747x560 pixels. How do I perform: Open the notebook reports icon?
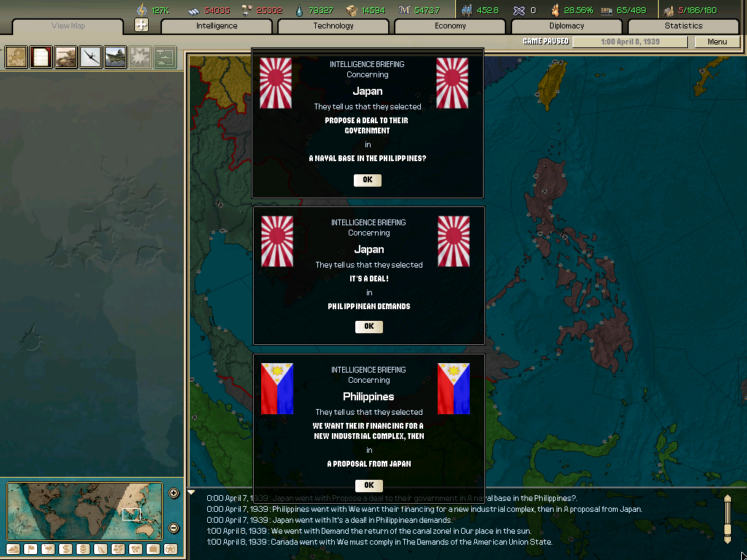tap(41, 57)
